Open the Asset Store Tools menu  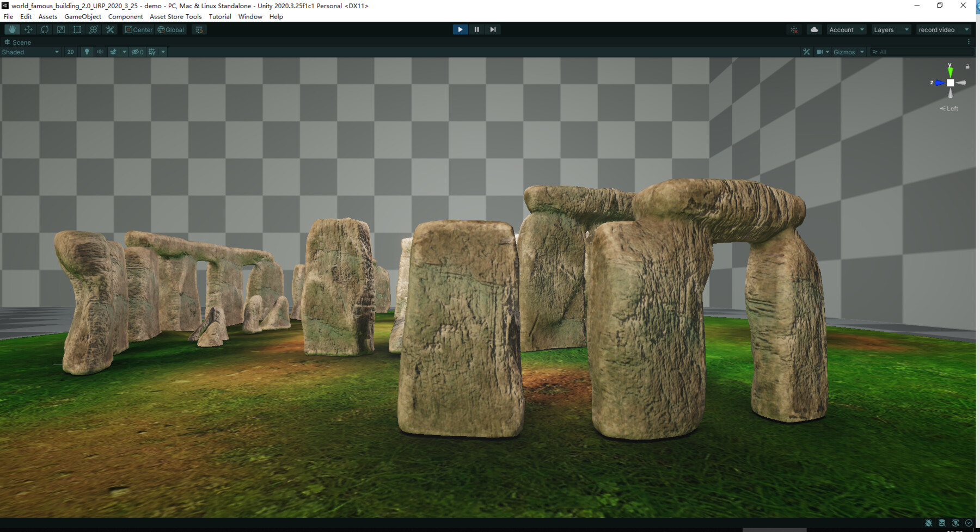click(x=175, y=16)
